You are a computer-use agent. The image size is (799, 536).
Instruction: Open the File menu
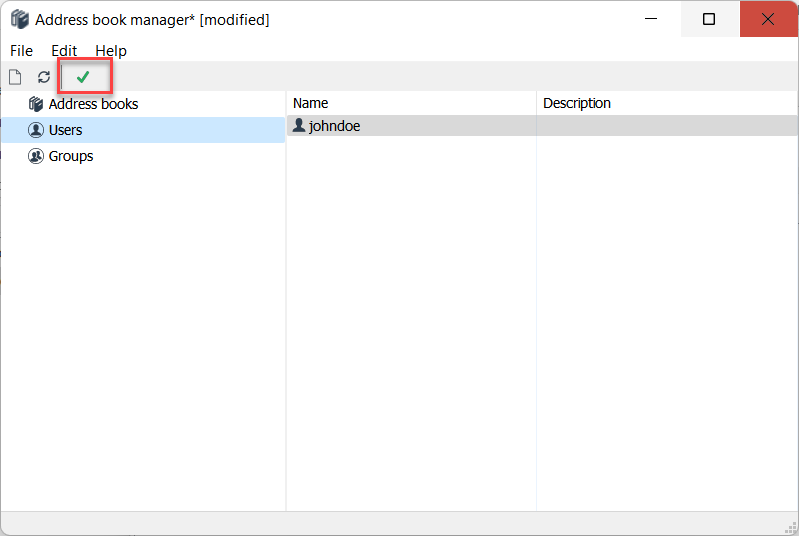[21, 51]
